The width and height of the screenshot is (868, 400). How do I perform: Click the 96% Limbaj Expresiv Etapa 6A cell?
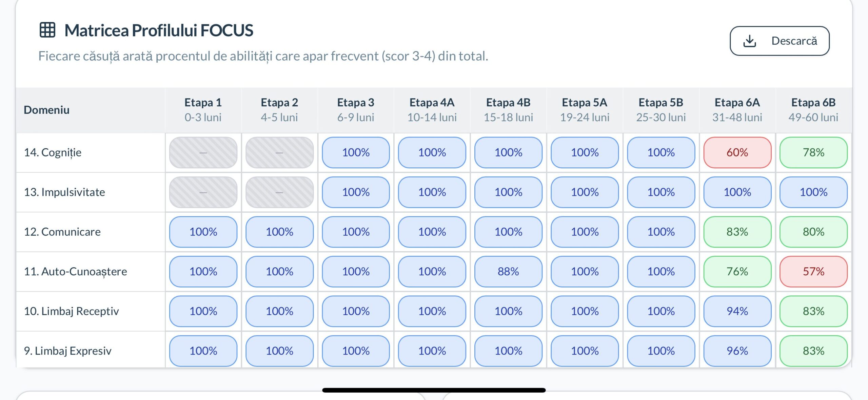[737, 351]
